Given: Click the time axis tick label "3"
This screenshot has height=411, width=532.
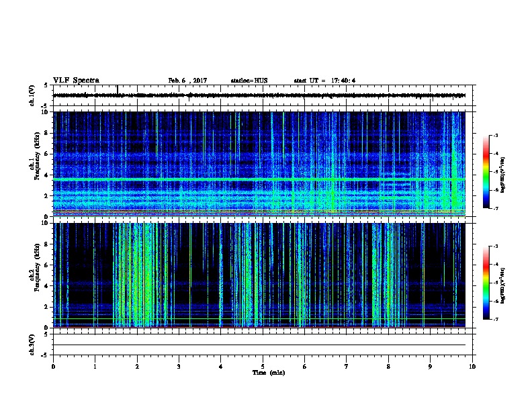Looking at the screenshot, I should (x=179, y=367).
